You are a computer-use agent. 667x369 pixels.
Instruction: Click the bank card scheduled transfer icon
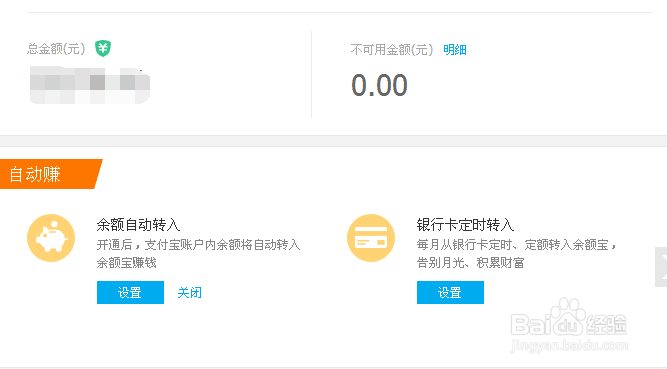(x=371, y=238)
